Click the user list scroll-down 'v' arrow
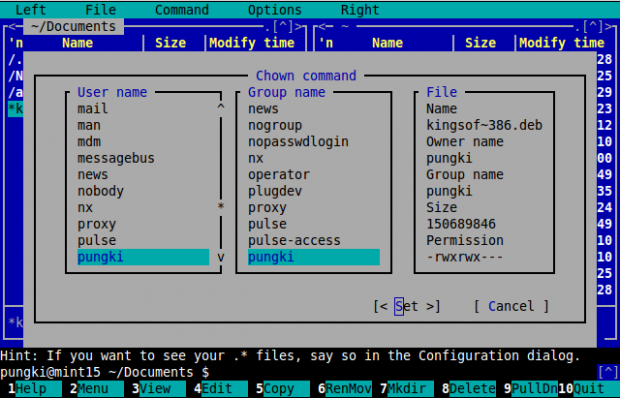The image size is (620, 398). 221,258
